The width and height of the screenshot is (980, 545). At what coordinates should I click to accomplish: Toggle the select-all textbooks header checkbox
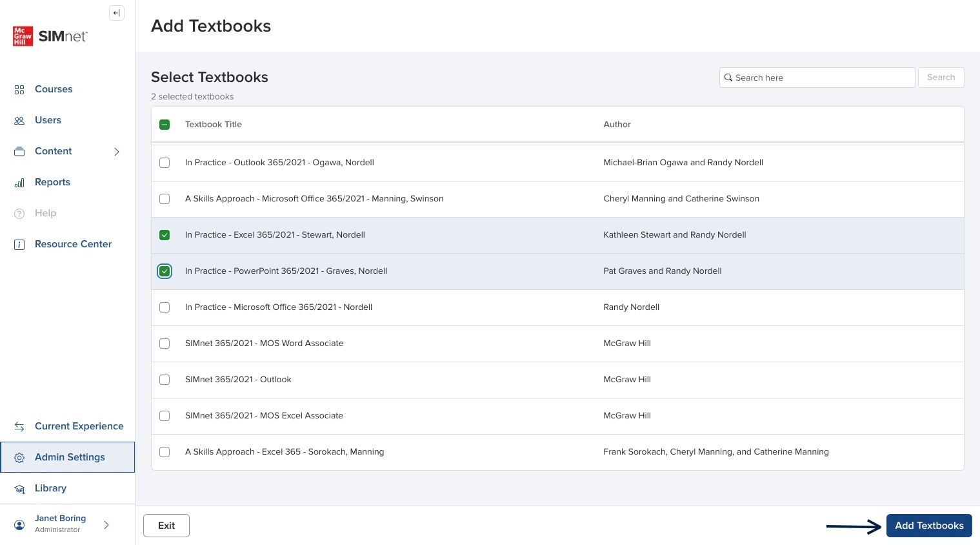coord(165,125)
